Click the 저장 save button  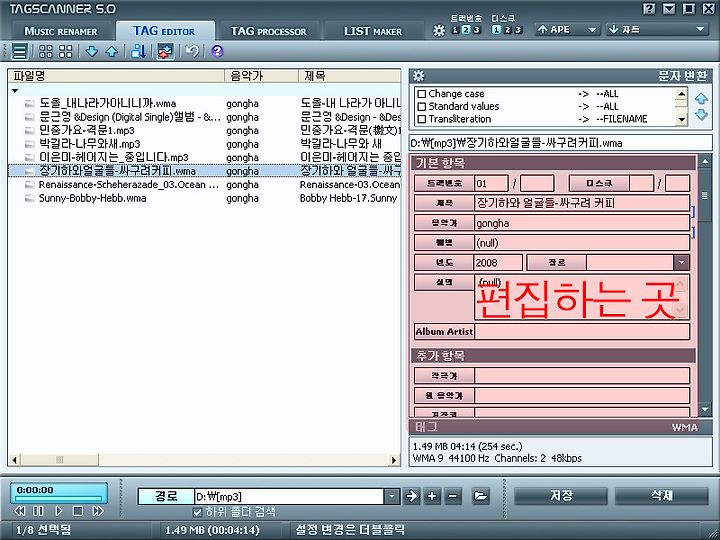561,496
